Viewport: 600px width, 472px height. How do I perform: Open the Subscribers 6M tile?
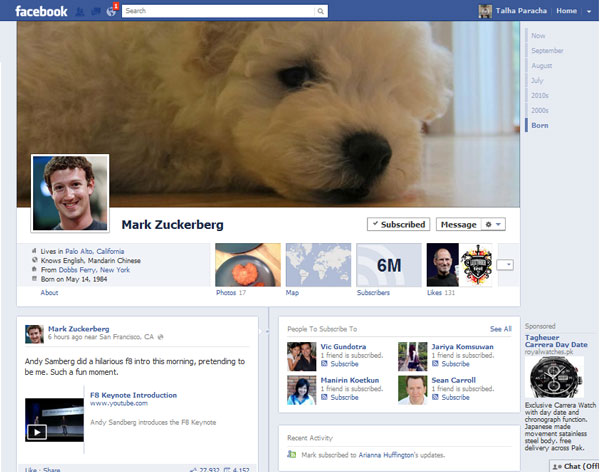coord(387,265)
